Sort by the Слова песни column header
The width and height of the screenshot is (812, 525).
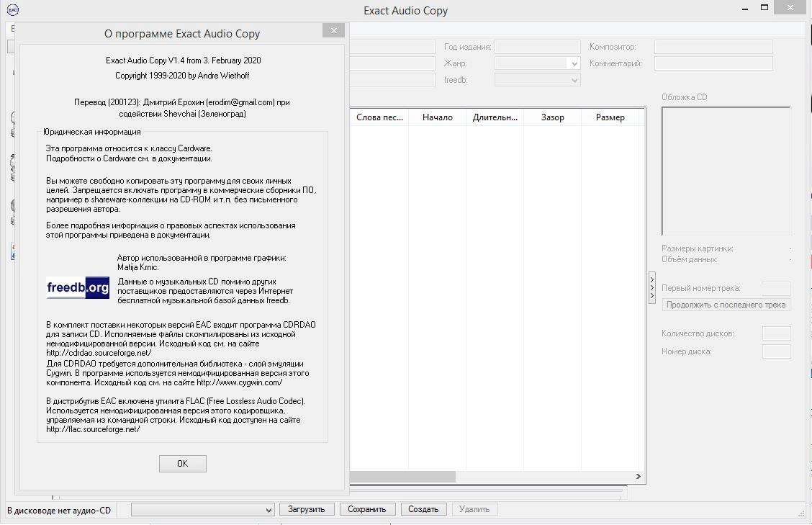point(379,117)
